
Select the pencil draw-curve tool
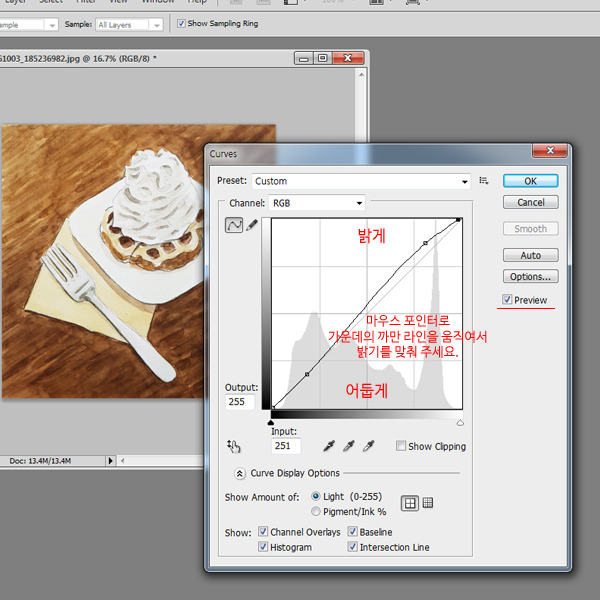tap(252, 225)
